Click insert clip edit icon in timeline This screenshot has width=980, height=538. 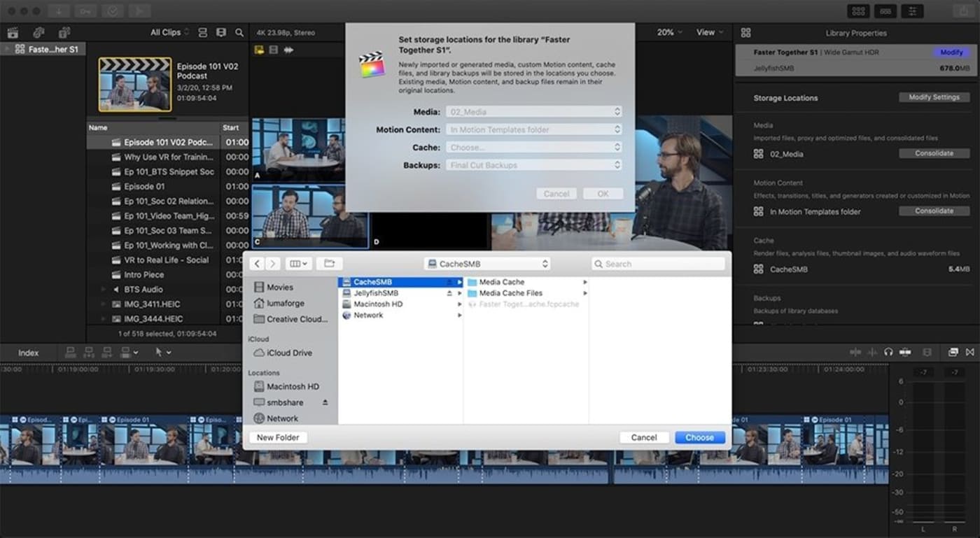89,353
